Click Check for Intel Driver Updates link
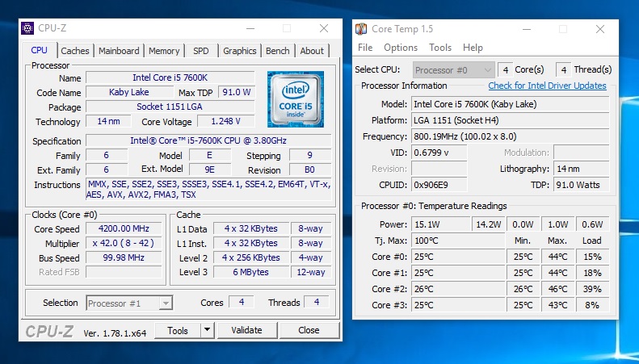 [547, 86]
